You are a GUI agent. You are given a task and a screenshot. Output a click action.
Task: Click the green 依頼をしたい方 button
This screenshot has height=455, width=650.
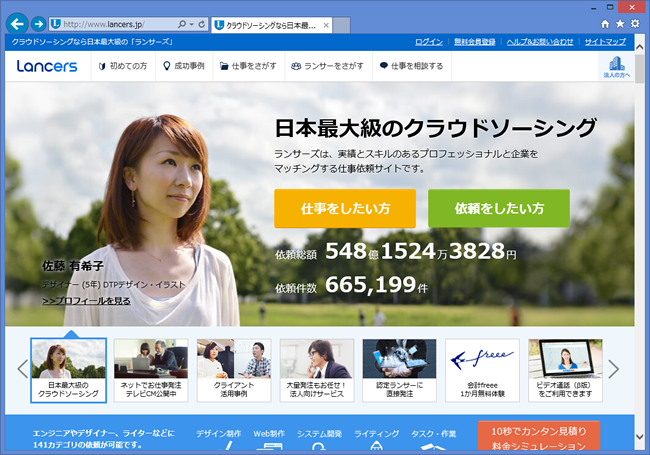click(499, 208)
